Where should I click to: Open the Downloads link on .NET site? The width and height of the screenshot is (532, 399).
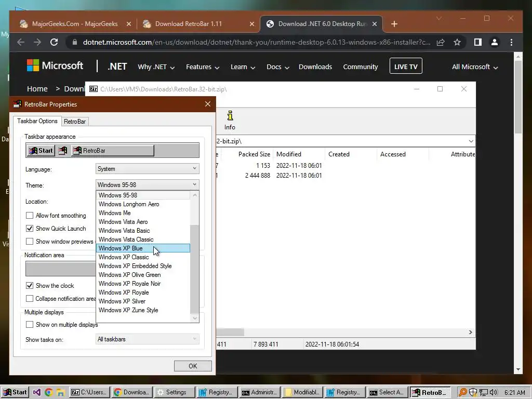[x=315, y=67]
